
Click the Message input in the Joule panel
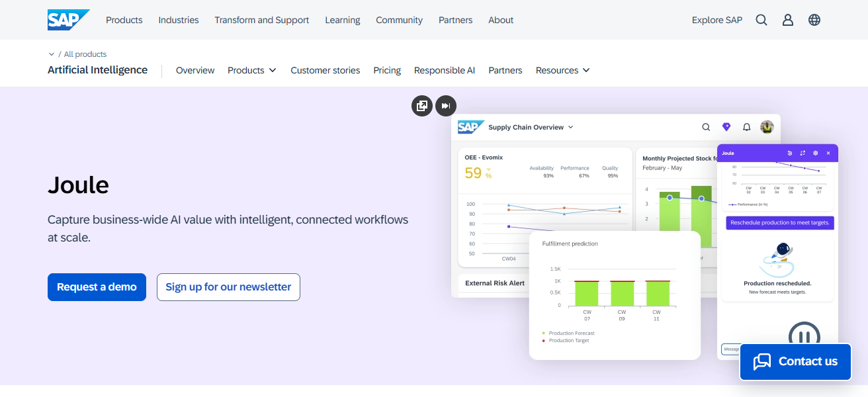pyautogui.click(x=730, y=349)
